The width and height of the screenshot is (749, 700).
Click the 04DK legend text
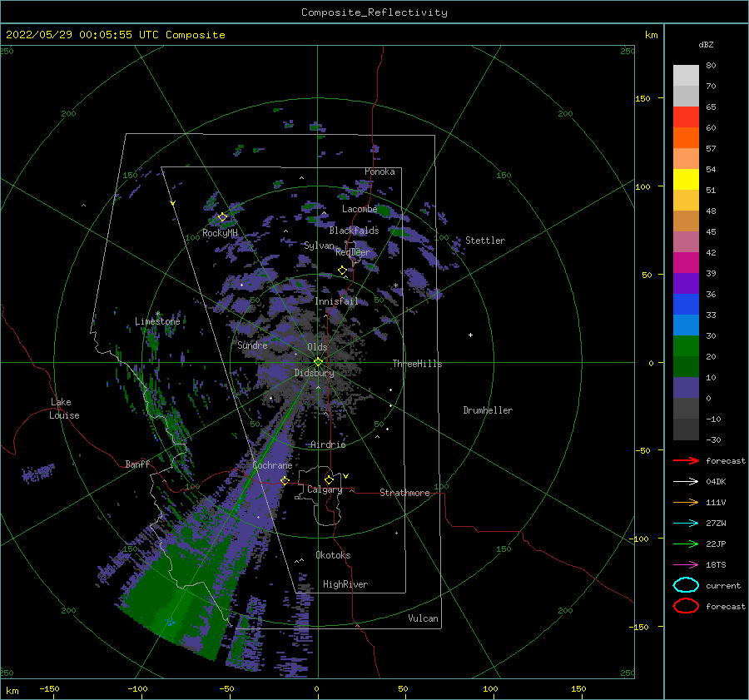coord(716,481)
